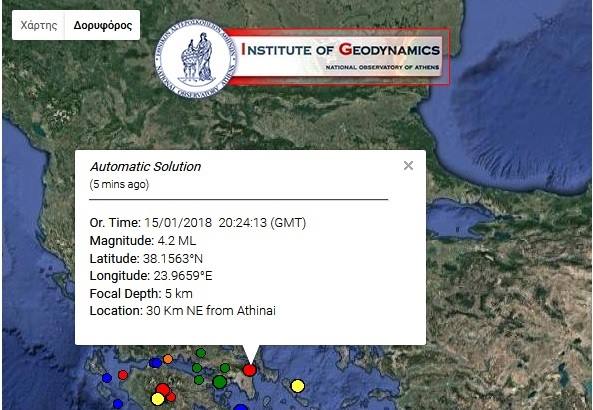
Task: Select the green marker nearest the popup pointer
Action: pyautogui.click(x=225, y=368)
